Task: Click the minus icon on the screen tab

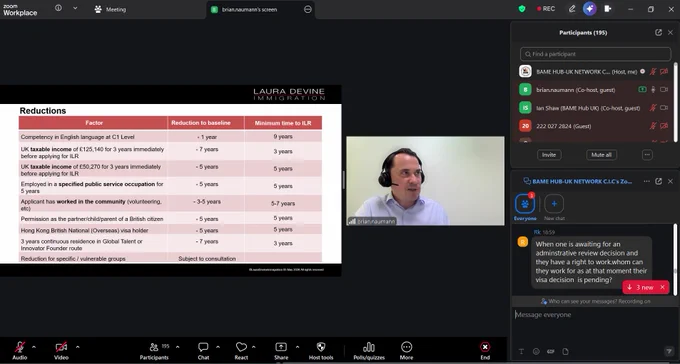Action: (307, 9)
